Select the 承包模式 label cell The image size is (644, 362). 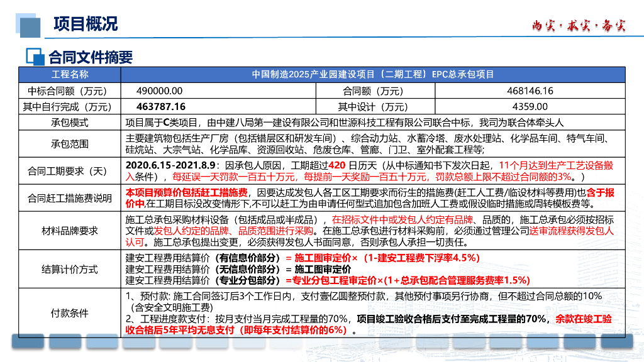point(70,123)
